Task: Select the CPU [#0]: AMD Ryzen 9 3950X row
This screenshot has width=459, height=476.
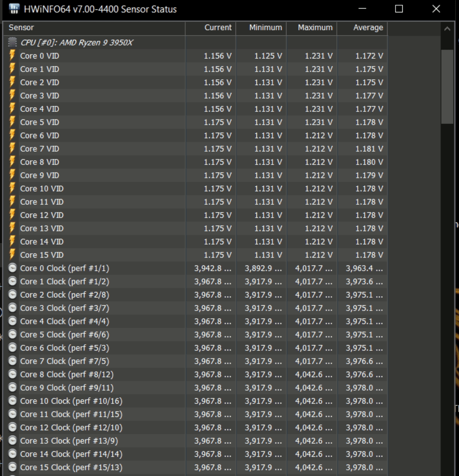Action: click(195, 43)
